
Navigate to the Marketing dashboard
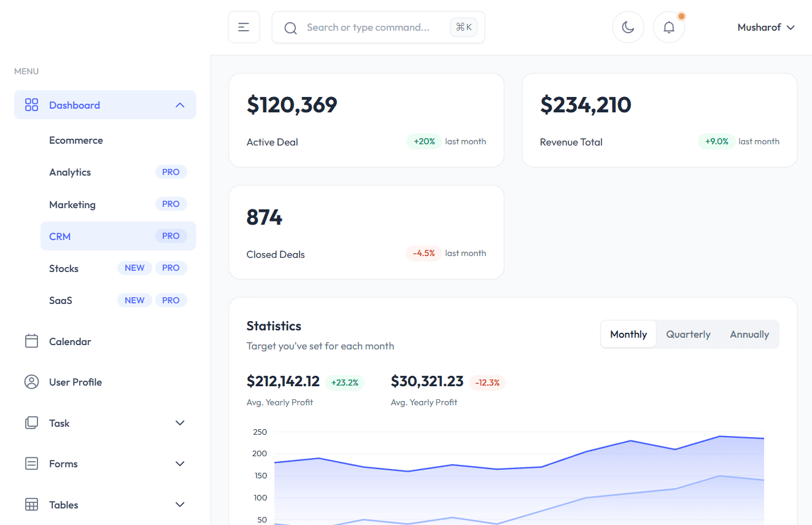tap(72, 204)
